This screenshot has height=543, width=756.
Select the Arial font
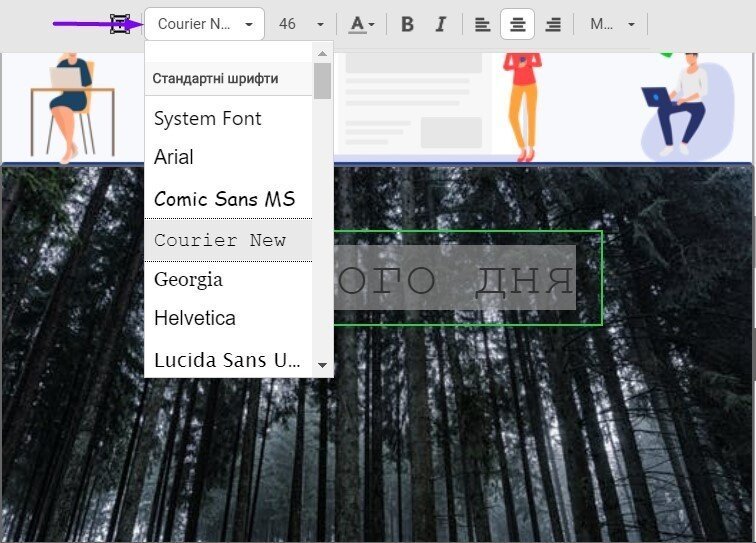point(174,157)
